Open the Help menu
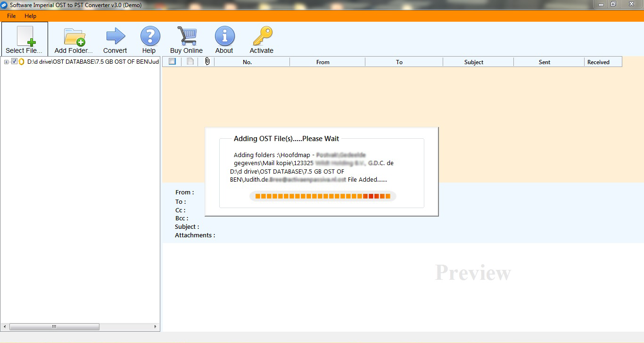 (x=30, y=16)
